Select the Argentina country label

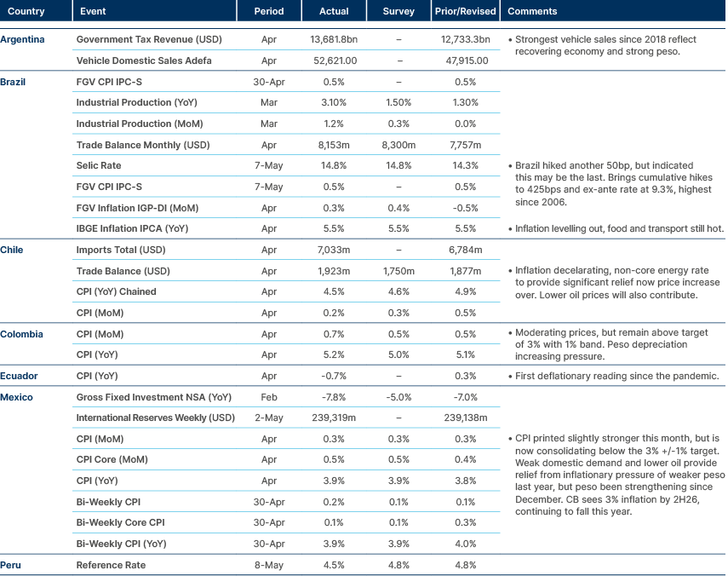[22, 39]
